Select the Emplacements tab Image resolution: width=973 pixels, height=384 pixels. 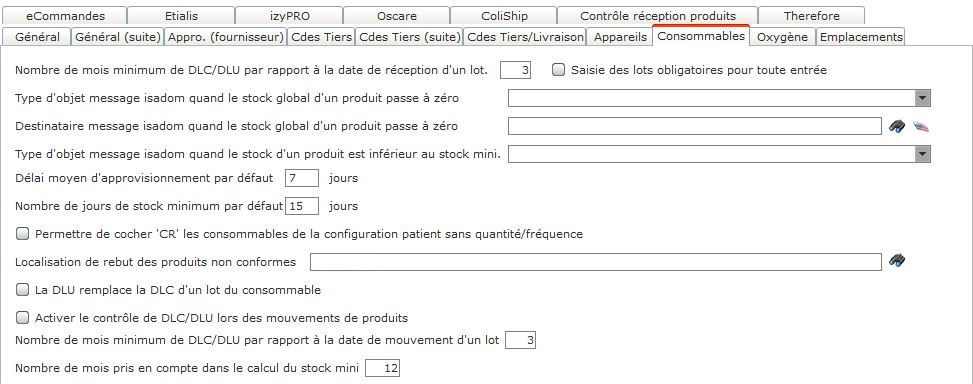click(x=861, y=37)
